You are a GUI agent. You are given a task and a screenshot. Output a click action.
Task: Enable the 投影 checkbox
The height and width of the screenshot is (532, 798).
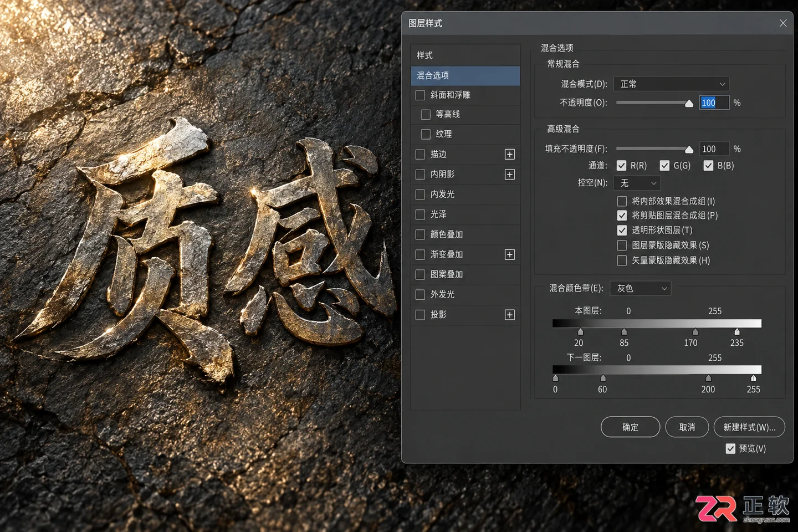click(x=421, y=315)
